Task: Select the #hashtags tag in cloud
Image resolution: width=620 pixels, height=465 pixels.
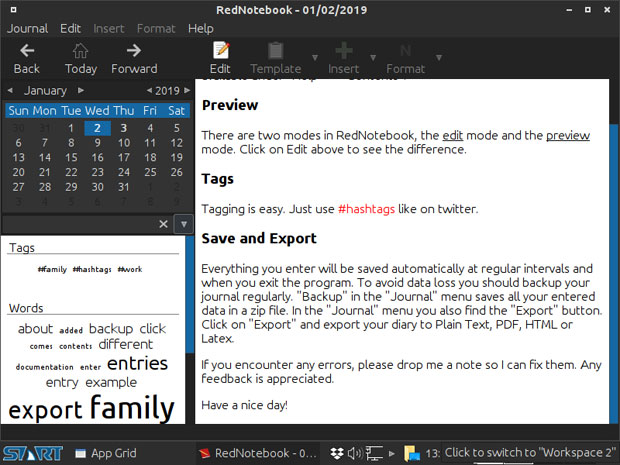Action: click(x=92, y=269)
